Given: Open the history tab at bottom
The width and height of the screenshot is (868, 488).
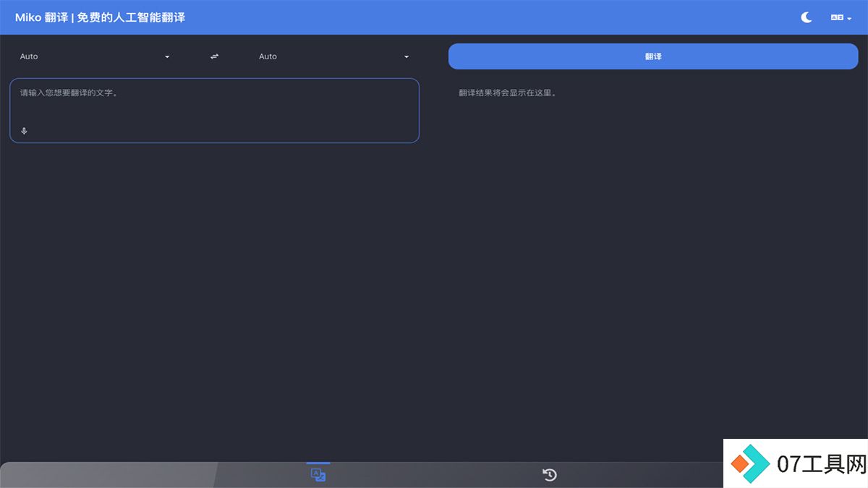Looking at the screenshot, I should tap(550, 475).
